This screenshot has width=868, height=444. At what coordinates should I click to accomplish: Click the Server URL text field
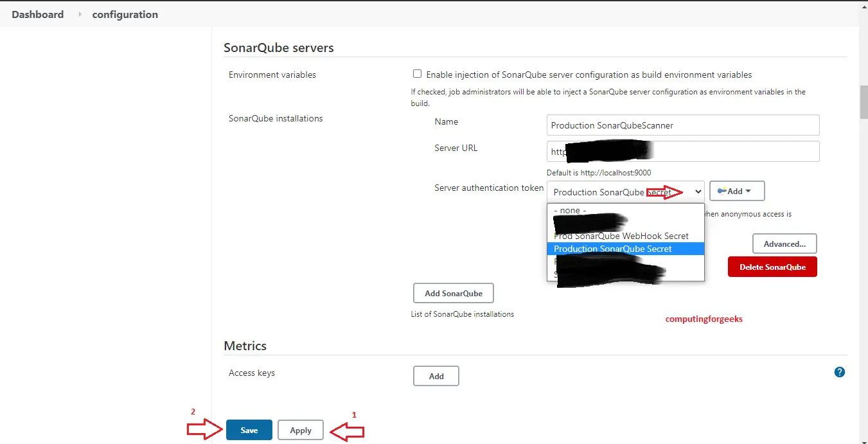(682, 151)
